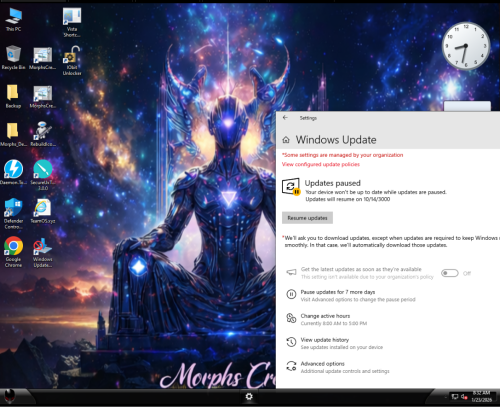Open the Windows Update blocker shortcut
Image resolution: width=500 pixels, height=407 pixels.
coord(42,253)
